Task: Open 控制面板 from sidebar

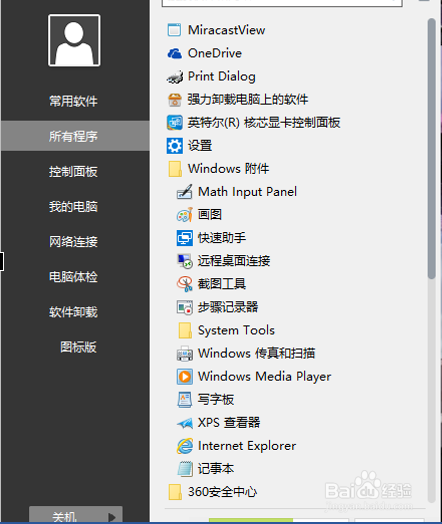Action: pyautogui.click(x=73, y=171)
